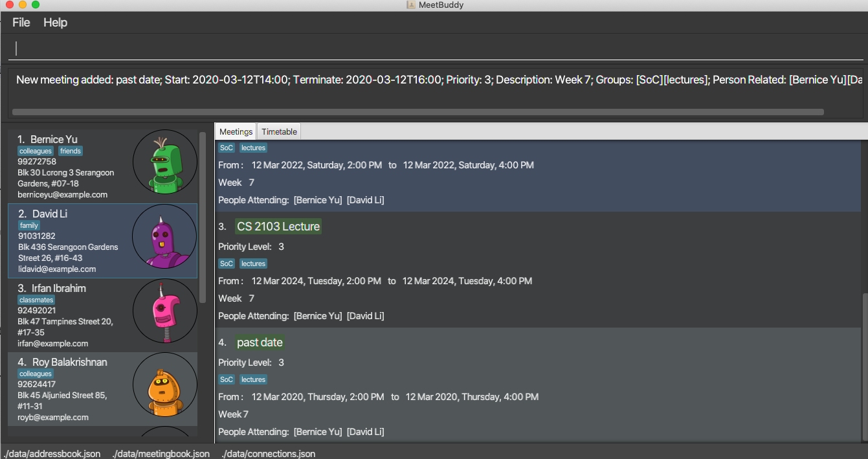Screen dimensions: 868x459
Task: Click lectures tag in CS 2103 Lecture meeting
Action: 253,263
